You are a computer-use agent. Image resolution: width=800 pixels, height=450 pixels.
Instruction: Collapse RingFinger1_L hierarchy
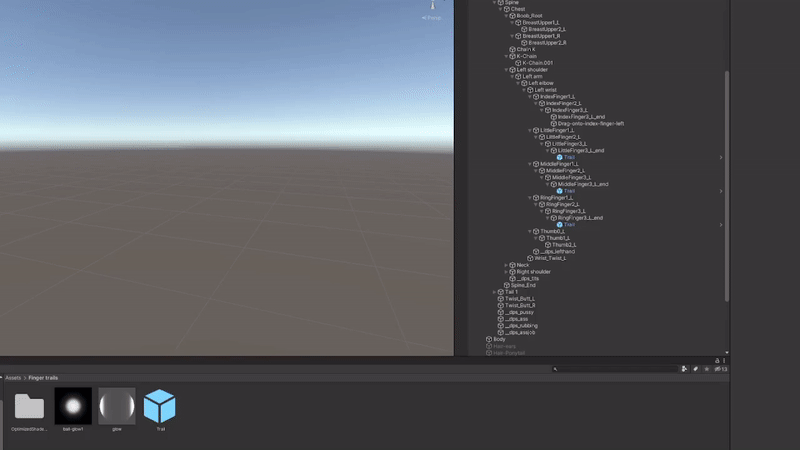(530, 197)
